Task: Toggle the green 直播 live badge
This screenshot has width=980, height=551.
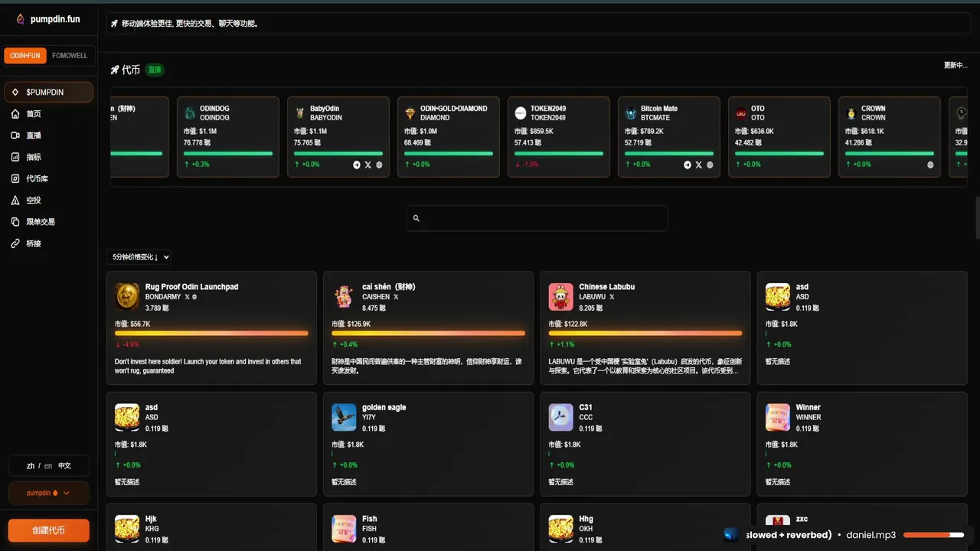Action: (155, 70)
